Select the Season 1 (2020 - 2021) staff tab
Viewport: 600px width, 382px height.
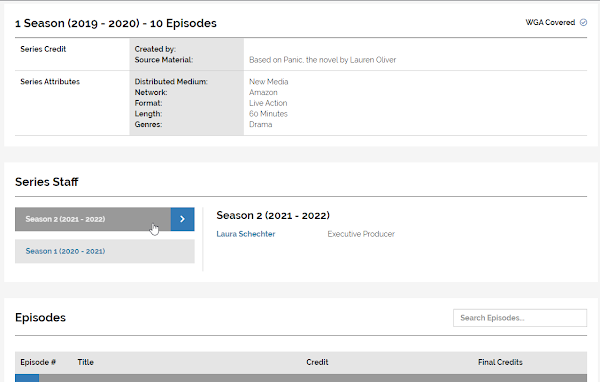click(x=105, y=251)
